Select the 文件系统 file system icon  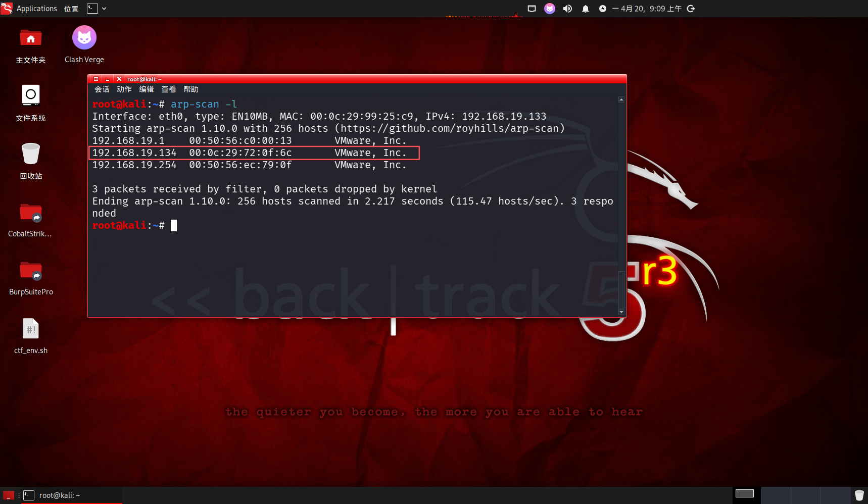pos(31,104)
